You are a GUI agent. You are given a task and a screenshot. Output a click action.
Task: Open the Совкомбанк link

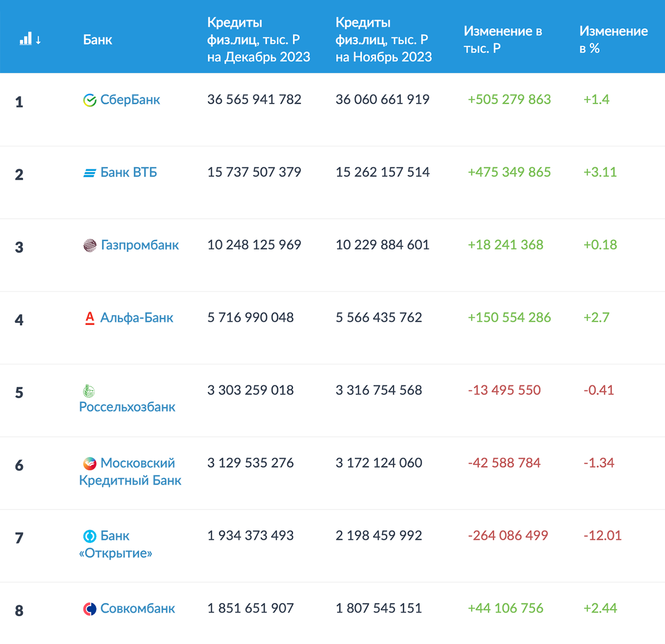(x=138, y=608)
